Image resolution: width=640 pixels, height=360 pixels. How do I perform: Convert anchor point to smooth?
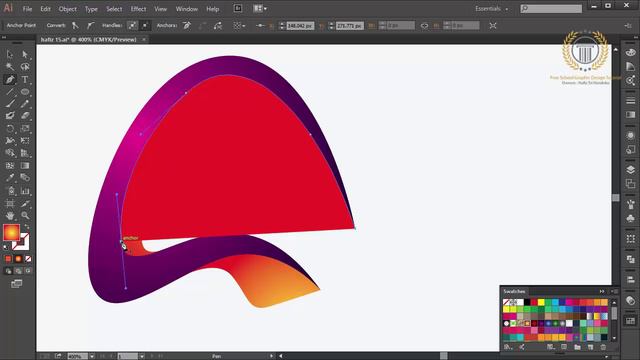(90, 25)
